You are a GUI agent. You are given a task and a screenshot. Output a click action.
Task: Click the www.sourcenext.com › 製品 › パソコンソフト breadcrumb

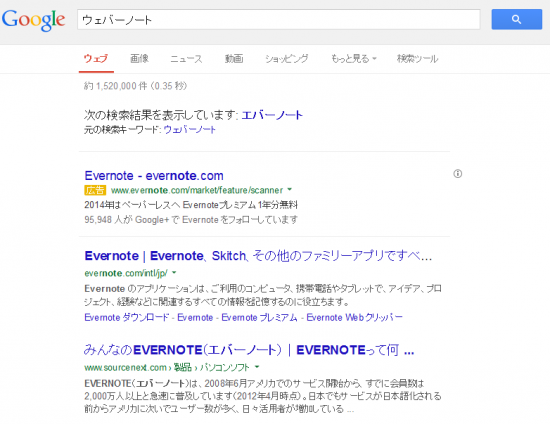[x=167, y=368]
